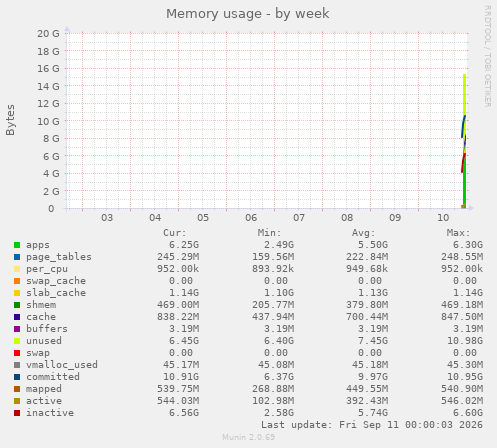Click the page_tables blue legend swatch
The height and width of the screenshot is (448, 497).
[x=17, y=257]
